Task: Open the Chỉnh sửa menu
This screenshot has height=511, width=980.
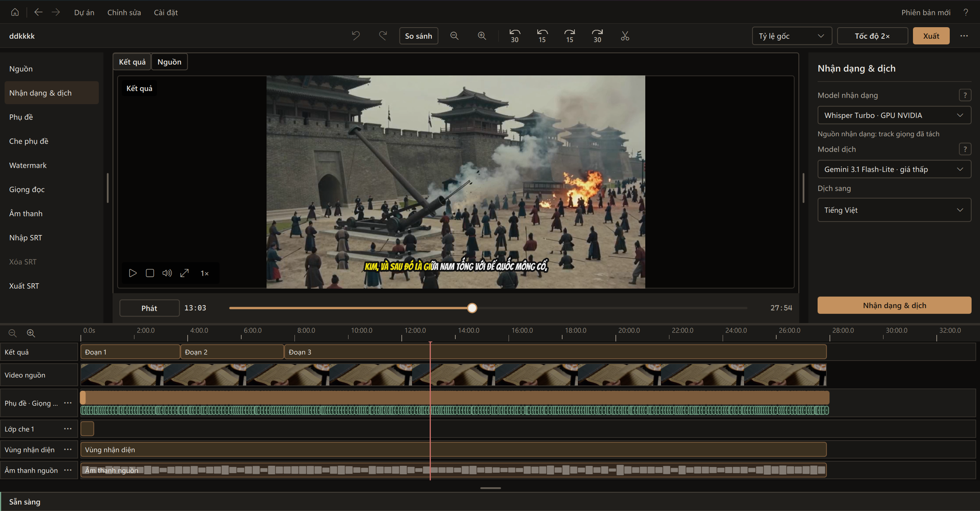Action: click(x=124, y=12)
